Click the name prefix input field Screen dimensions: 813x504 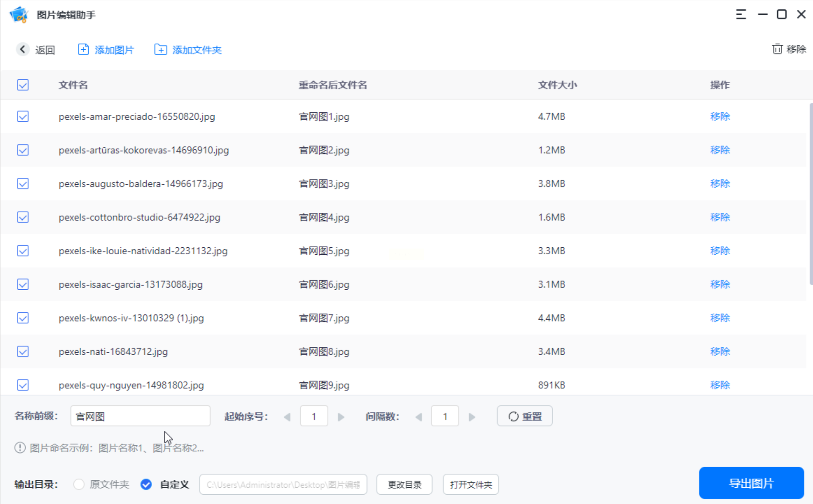click(x=140, y=416)
